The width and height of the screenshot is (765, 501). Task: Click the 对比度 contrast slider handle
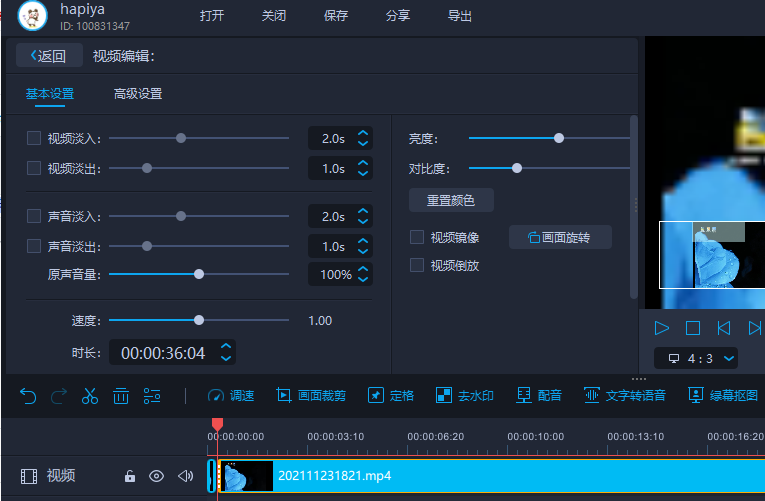point(517,168)
